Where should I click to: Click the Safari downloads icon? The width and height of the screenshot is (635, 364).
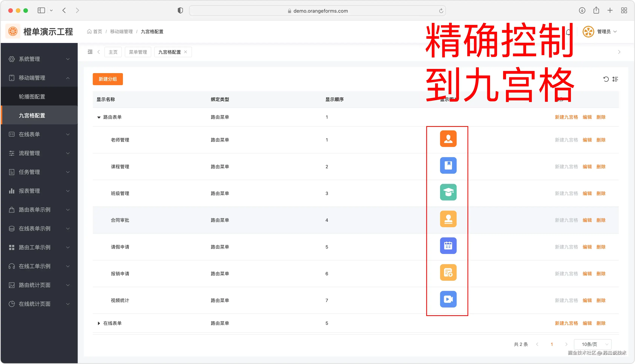(582, 11)
